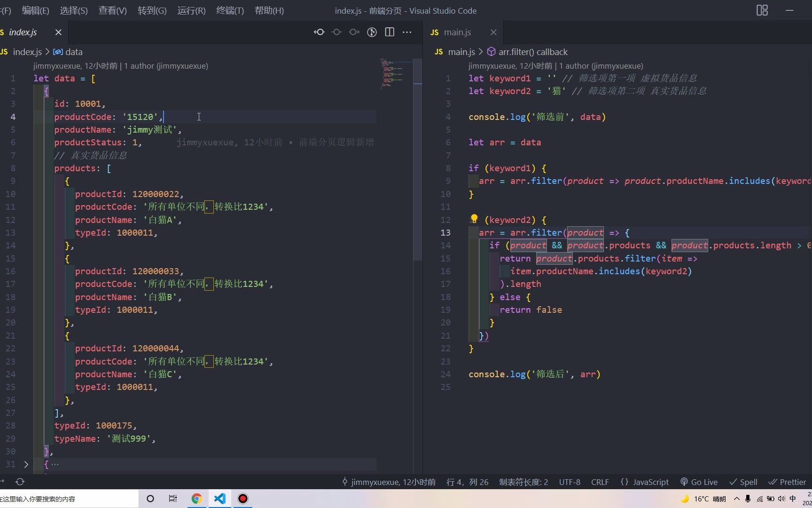Click the circular timeline icon in editor toolbar
Image resolution: width=812 pixels, height=508 pixels.
372,32
